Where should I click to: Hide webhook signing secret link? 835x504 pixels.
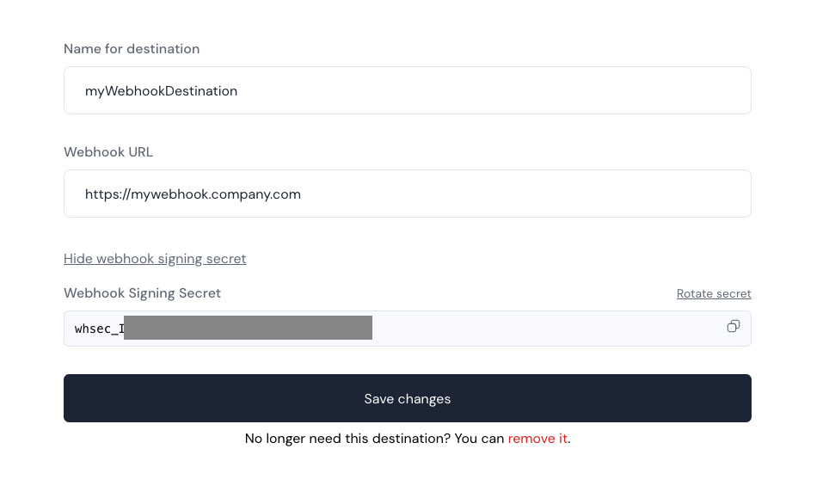click(155, 259)
